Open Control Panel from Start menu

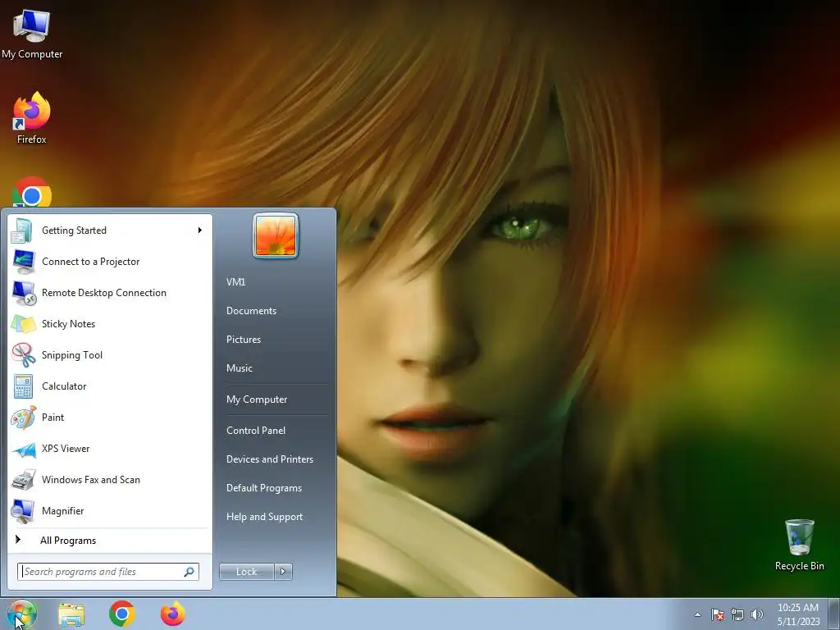pos(256,431)
